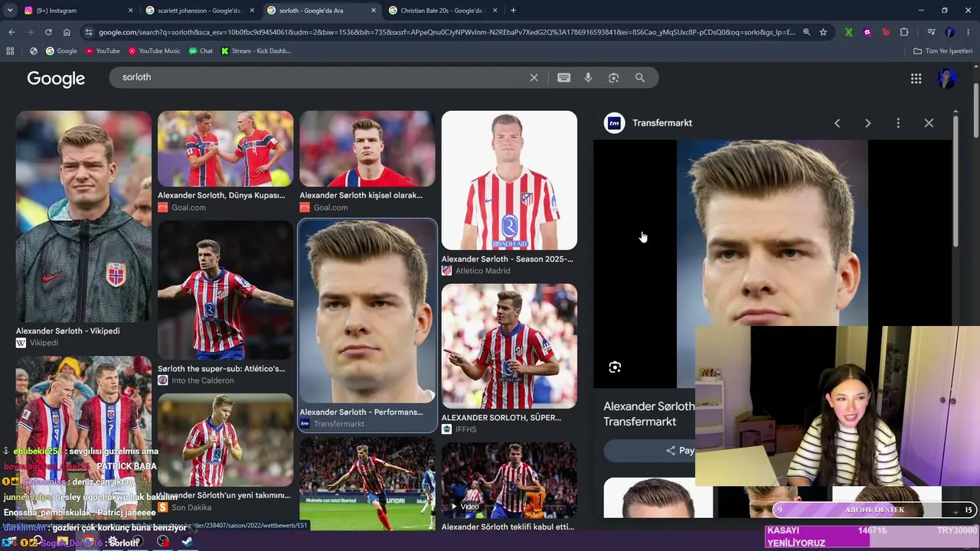Select the sorloth Google search tab
This screenshot has height=551, width=980.
coord(322,11)
